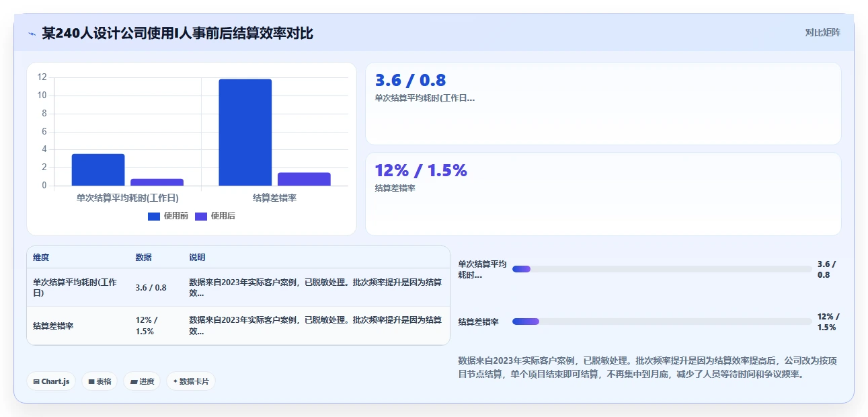The height and width of the screenshot is (417, 868).
Task: Toggle the 使用前 legend item
Action: pyautogui.click(x=168, y=216)
